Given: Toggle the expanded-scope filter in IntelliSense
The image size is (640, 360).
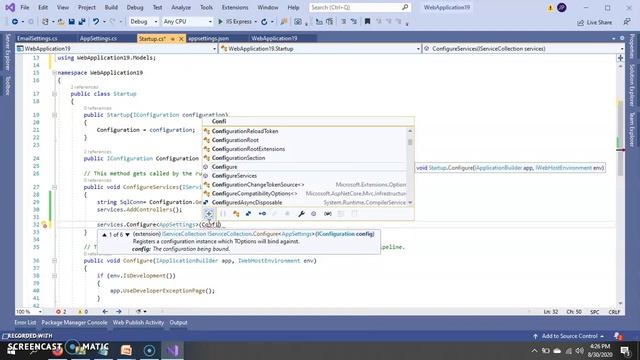Looking at the screenshot, I should tap(209, 213).
